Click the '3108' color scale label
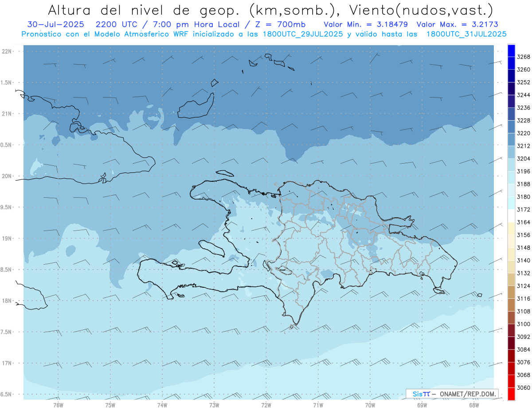Viewport: 532px width, 411px height. pyautogui.click(x=524, y=311)
